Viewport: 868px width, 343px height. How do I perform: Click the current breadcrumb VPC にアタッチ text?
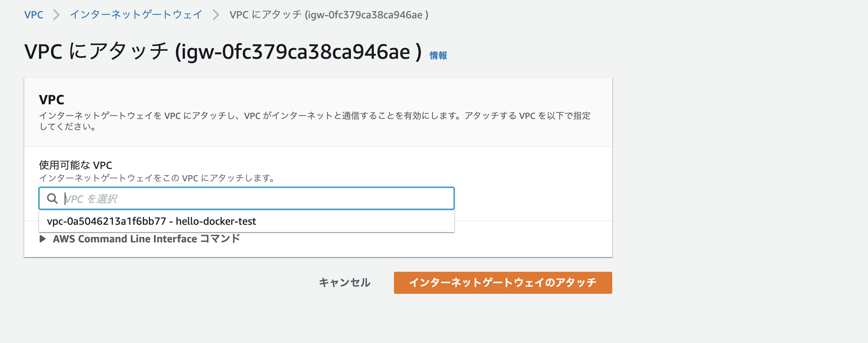point(329,15)
